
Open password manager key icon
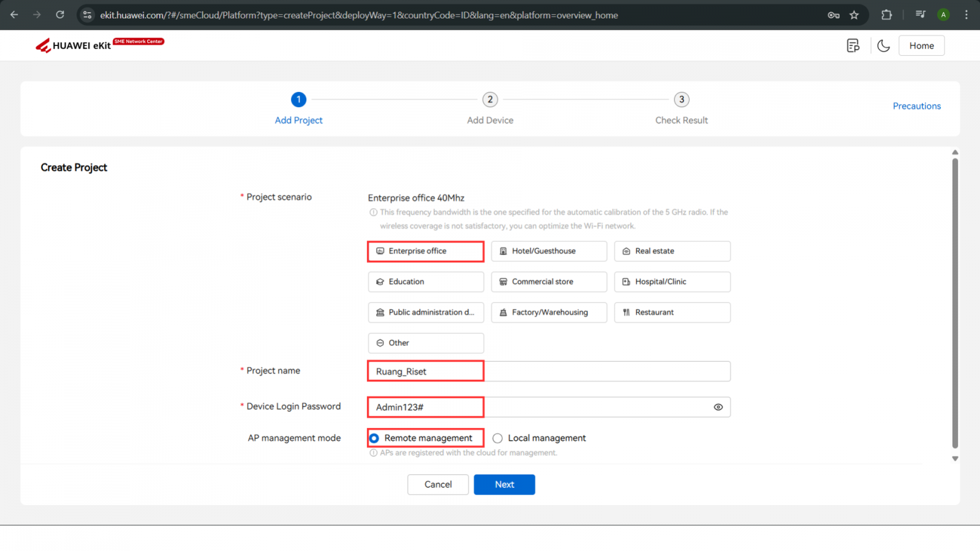tap(834, 15)
